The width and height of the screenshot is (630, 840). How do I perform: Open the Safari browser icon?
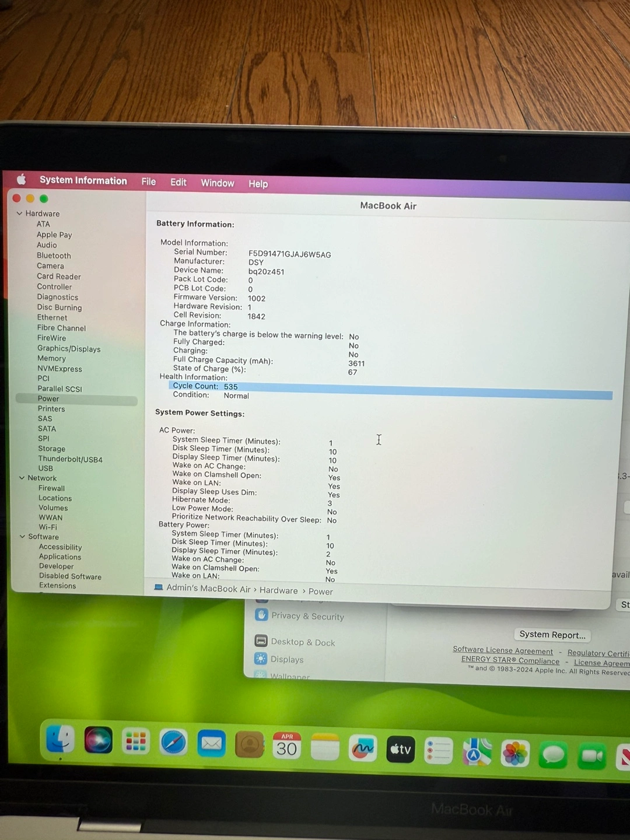[x=174, y=743]
